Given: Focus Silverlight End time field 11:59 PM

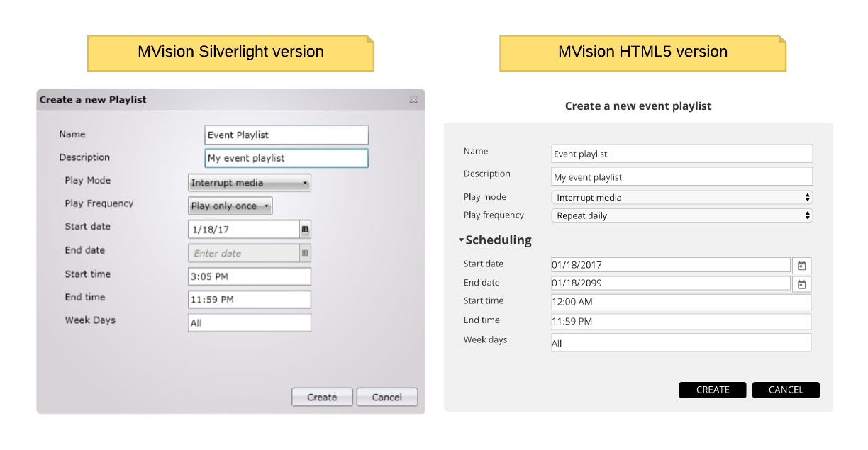Looking at the screenshot, I should (x=250, y=300).
